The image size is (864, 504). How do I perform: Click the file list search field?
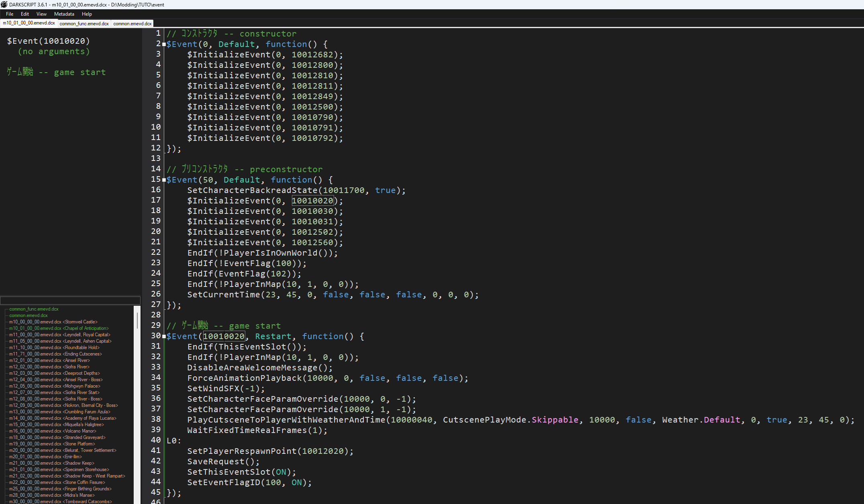[x=70, y=300]
